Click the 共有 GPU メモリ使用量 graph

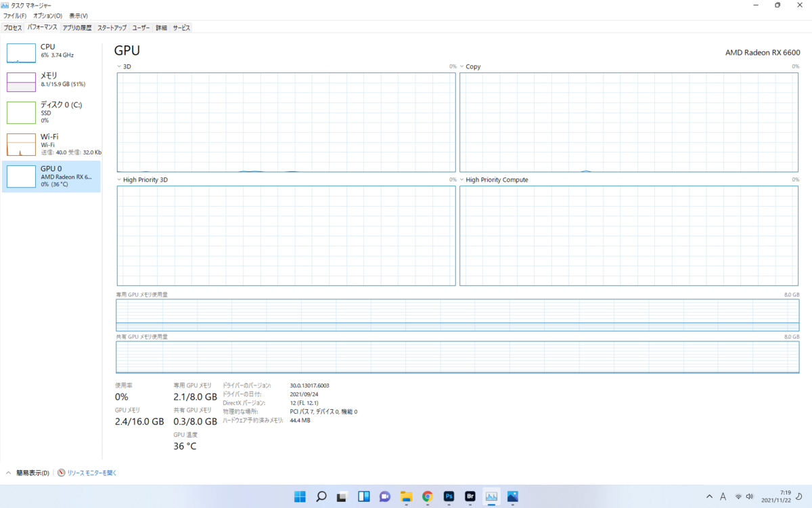tap(458, 357)
